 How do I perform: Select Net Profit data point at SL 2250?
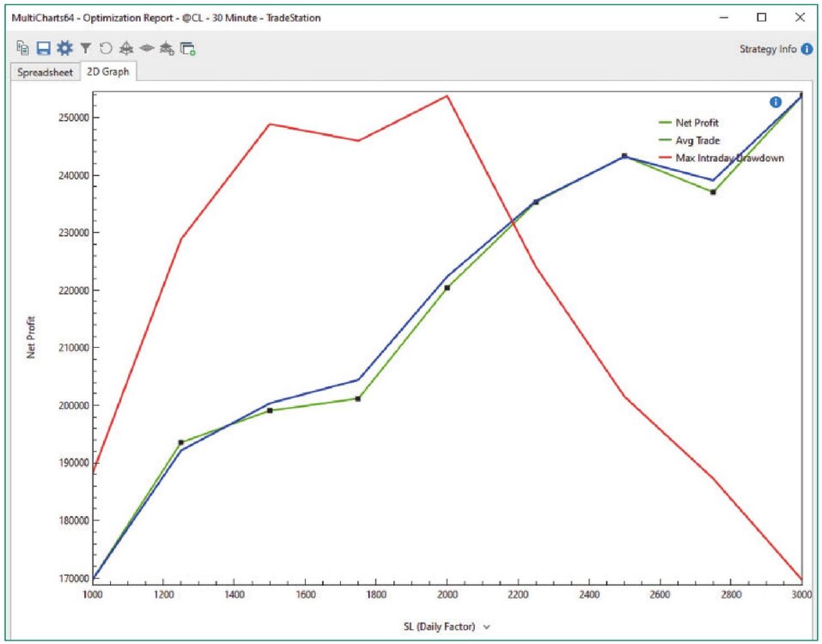536,202
